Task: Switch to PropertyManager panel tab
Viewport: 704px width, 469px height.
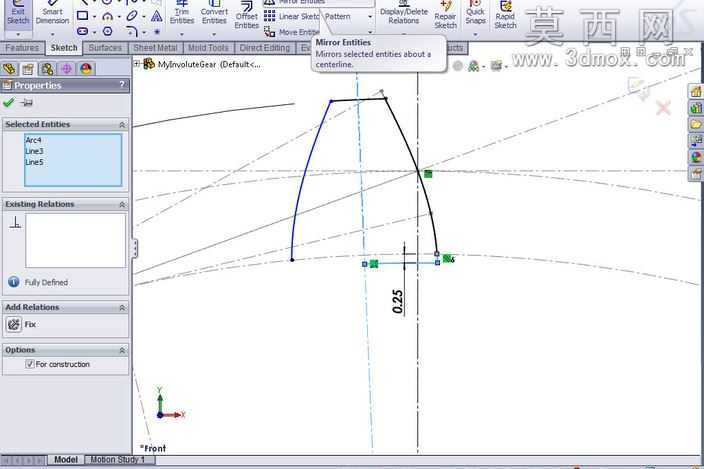Action: tap(28, 69)
